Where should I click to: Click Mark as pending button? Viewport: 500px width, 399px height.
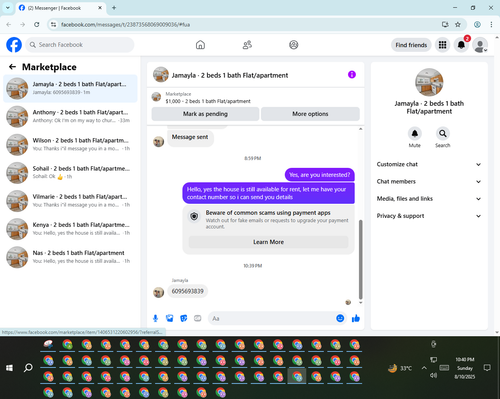[205, 114]
